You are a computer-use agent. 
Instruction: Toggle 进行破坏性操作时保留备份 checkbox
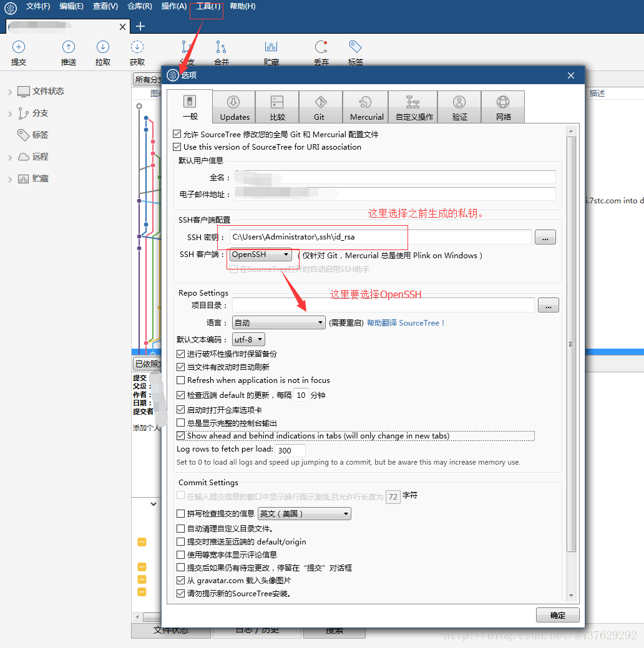pos(180,354)
